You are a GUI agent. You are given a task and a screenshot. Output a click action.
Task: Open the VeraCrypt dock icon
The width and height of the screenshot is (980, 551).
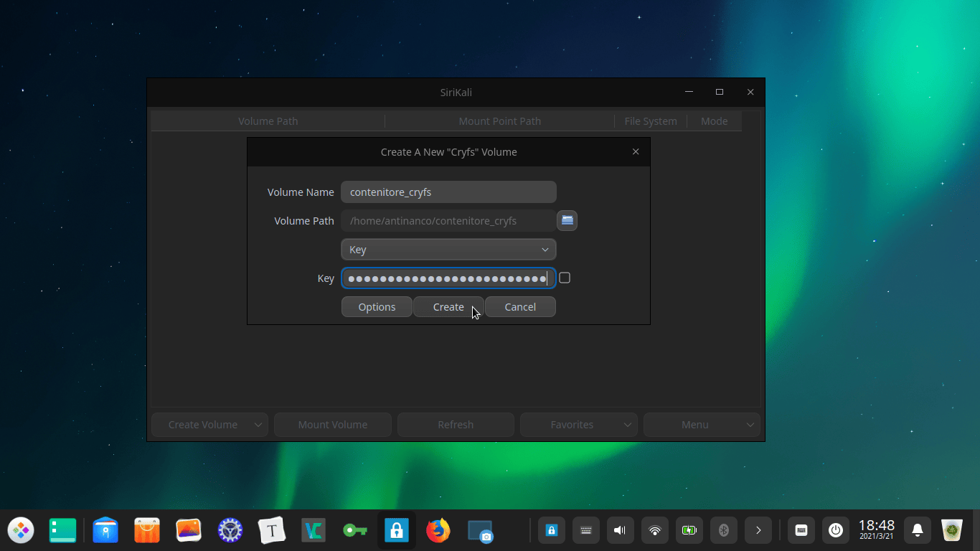(x=314, y=531)
